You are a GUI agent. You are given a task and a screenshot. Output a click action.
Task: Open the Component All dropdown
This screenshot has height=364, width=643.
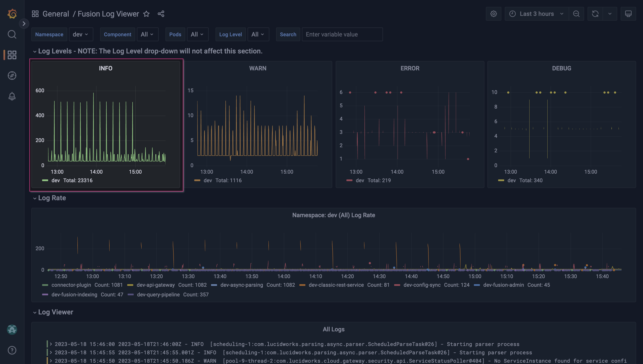click(x=147, y=34)
